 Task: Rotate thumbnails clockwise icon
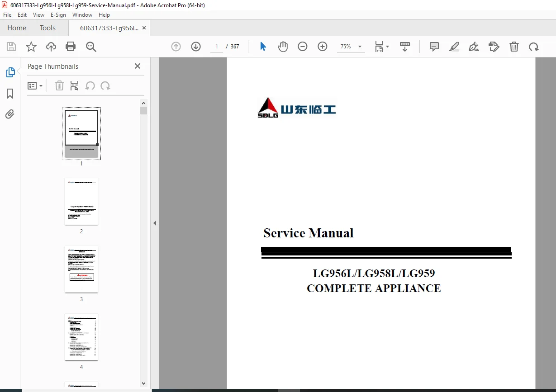coord(105,86)
